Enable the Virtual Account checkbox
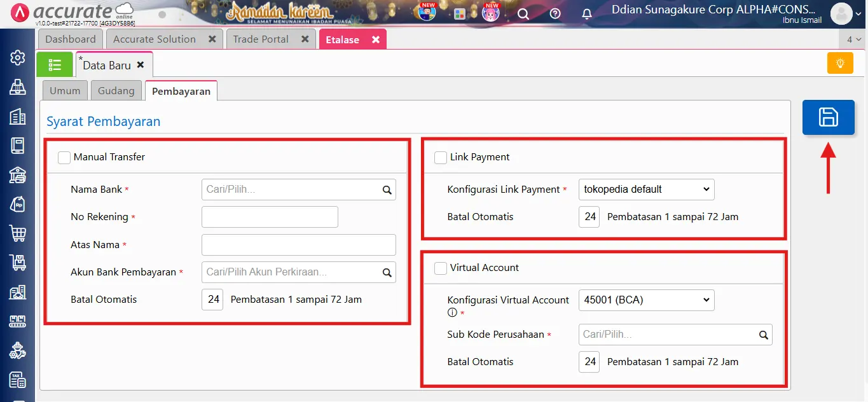Image resolution: width=868 pixels, height=402 pixels. [x=441, y=268]
